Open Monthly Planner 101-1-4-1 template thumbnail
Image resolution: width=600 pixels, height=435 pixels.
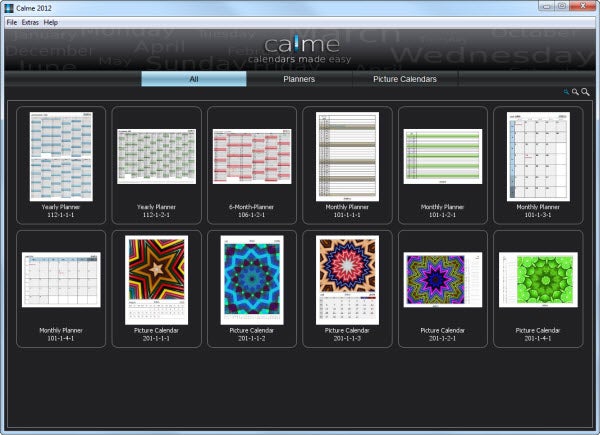[x=61, y=280]
